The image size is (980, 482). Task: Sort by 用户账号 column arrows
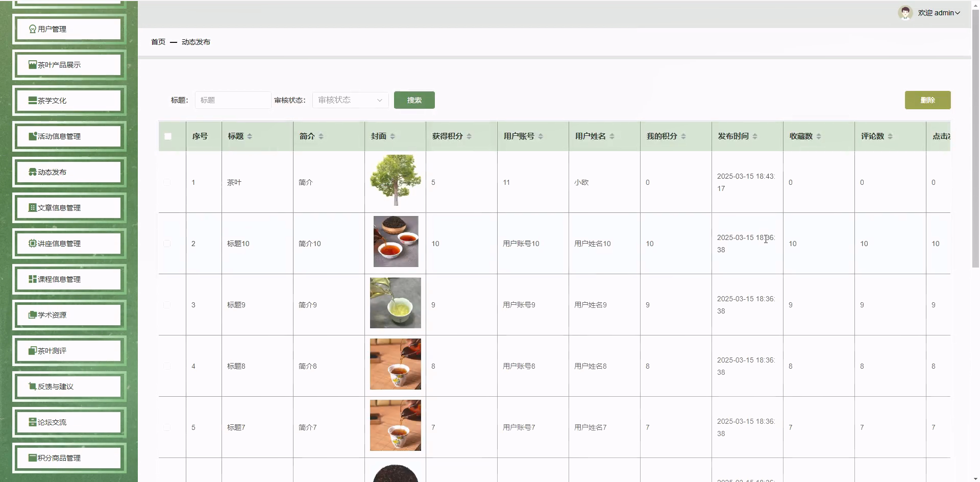tap(541, 136)
